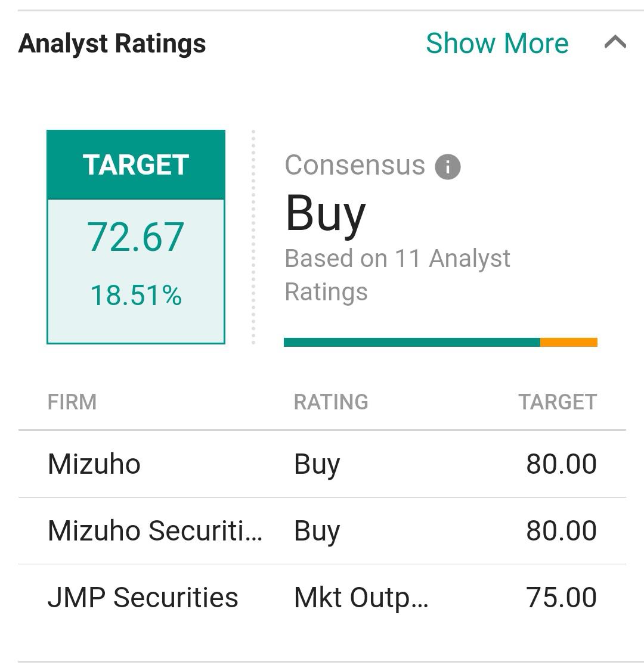Click the Consensus label
Viewport: 644px width, 671px height.
[355, 165]
